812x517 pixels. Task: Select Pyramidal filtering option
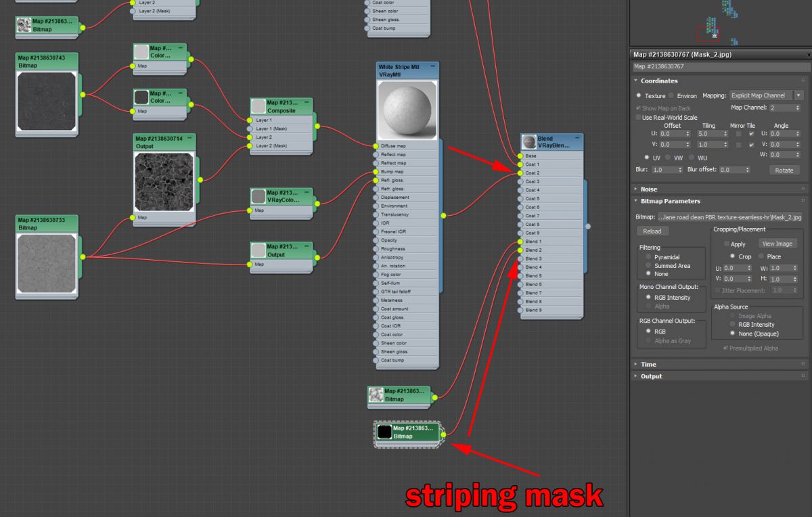pos(649,257)
